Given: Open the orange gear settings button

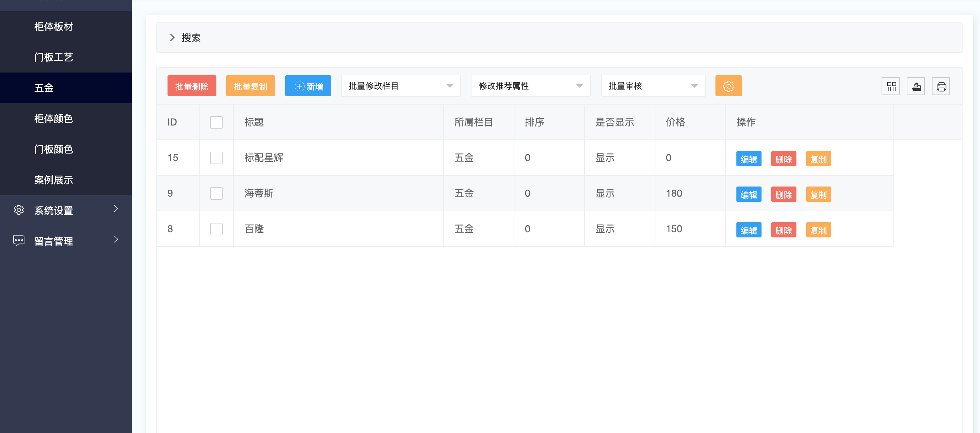Looking at the screenshot, I should pyautogui.click(x=728, y=86).
